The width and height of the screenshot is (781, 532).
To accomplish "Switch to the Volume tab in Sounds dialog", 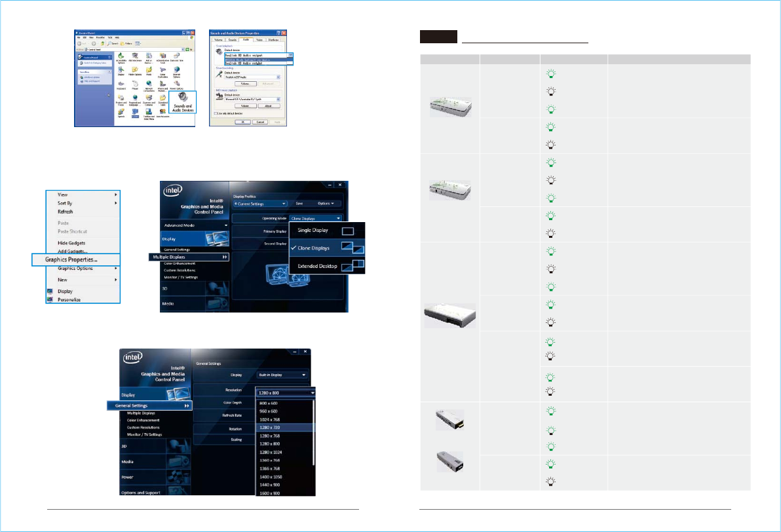I will [x=218, y=40].
